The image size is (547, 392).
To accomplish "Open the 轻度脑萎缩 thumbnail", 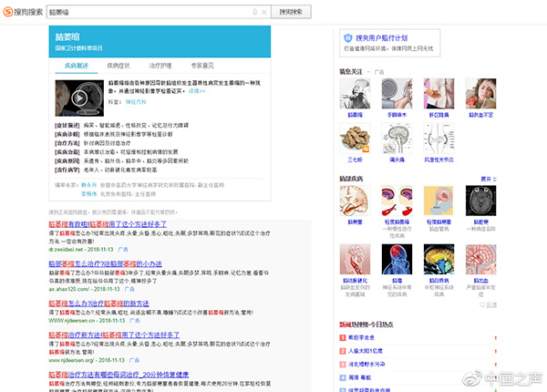I will pyautogui.click(x=397, y=201).
